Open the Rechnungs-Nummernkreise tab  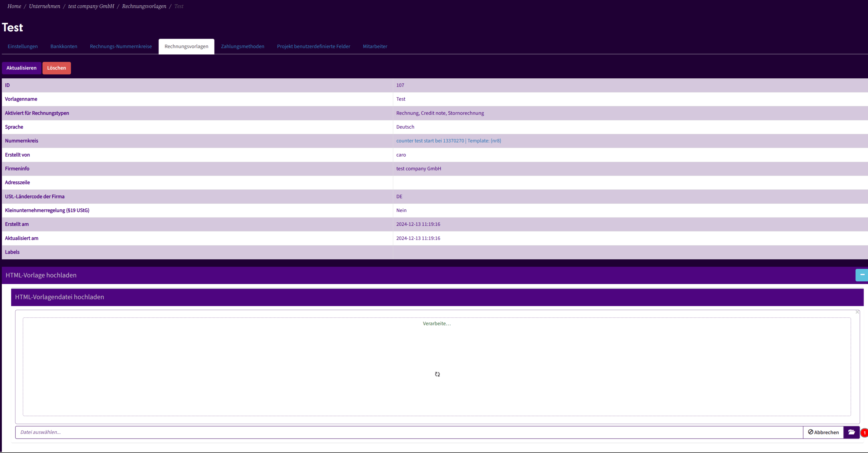[121, 46]
